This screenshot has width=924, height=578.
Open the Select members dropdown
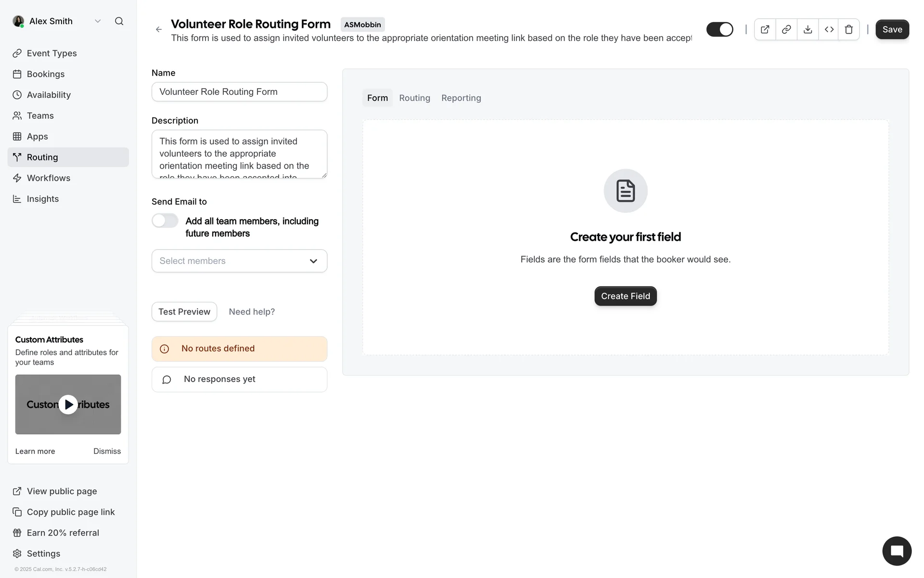(x=239, y=261)
